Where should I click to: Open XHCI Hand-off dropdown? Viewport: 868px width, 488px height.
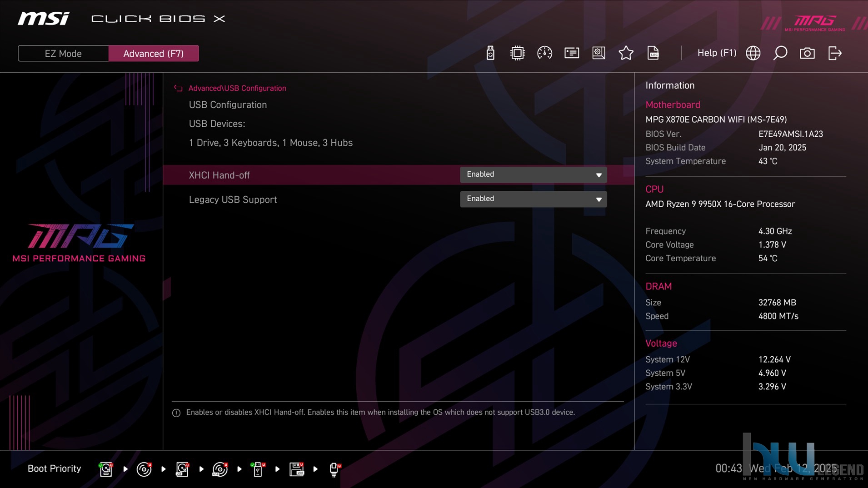(x=533, y=174)
